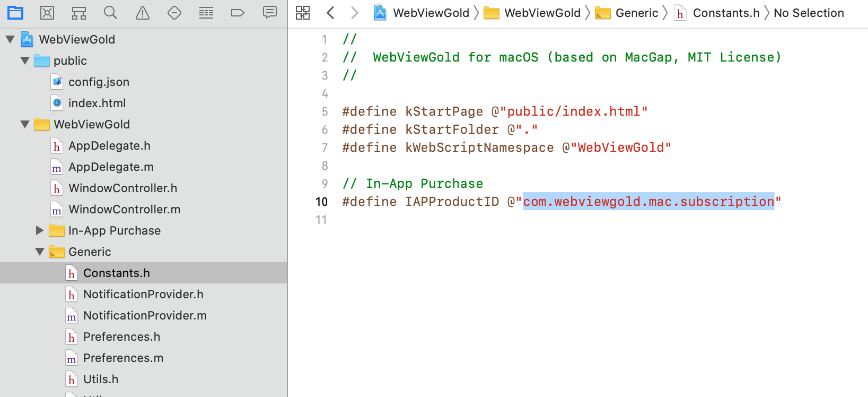
Task: Go back to previous file
Action: 330,13
